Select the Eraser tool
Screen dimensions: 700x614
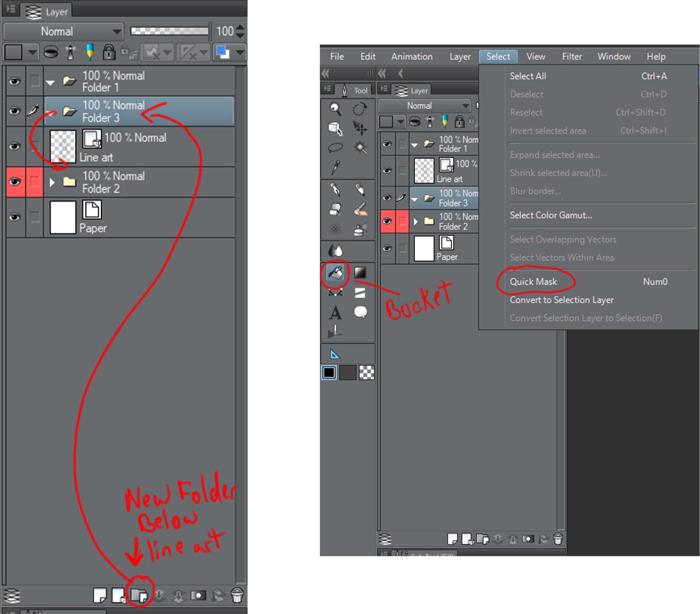tap(335, 209)
